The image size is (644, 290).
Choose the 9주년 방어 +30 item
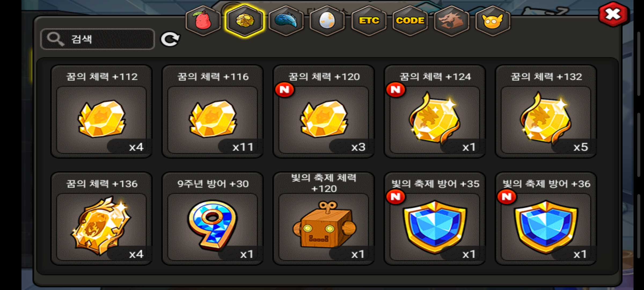coord(213,219)
